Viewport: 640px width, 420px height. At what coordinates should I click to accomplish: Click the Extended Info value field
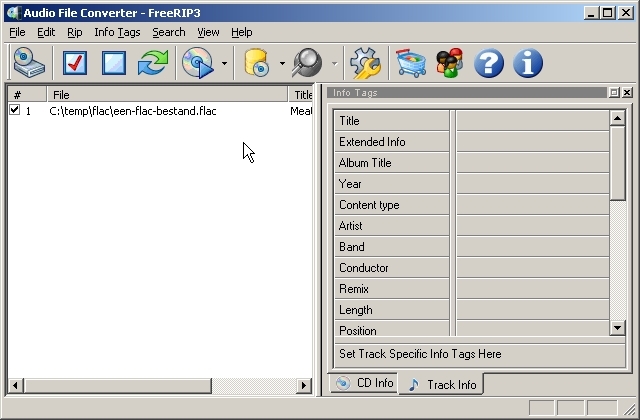pyautogui.click(x=533, y=142)
